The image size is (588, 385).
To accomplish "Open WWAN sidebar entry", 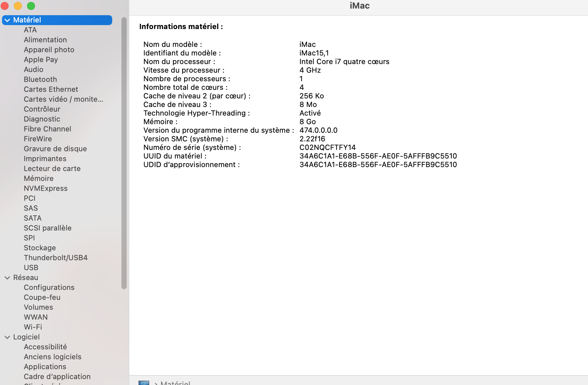I will (x=36, y=317).
